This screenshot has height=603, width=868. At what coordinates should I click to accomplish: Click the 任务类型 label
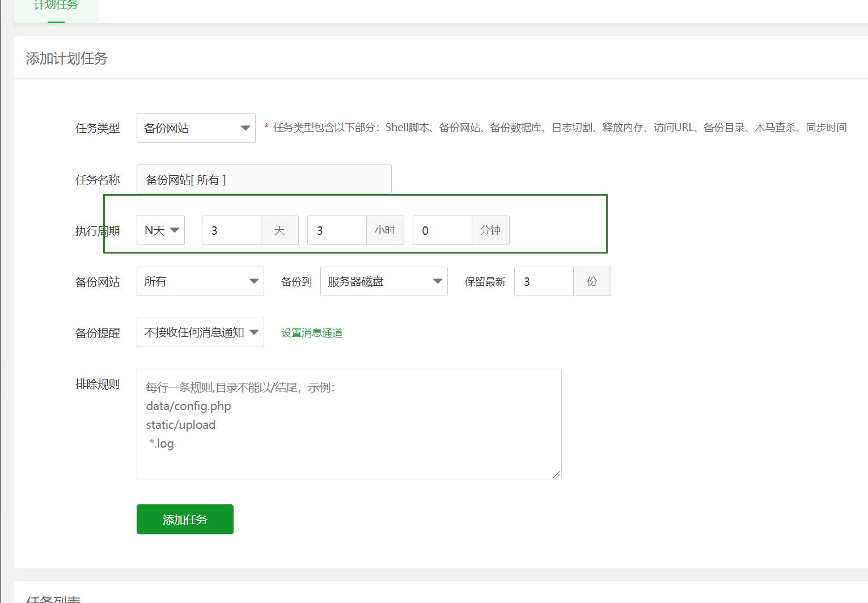(98, 128)
